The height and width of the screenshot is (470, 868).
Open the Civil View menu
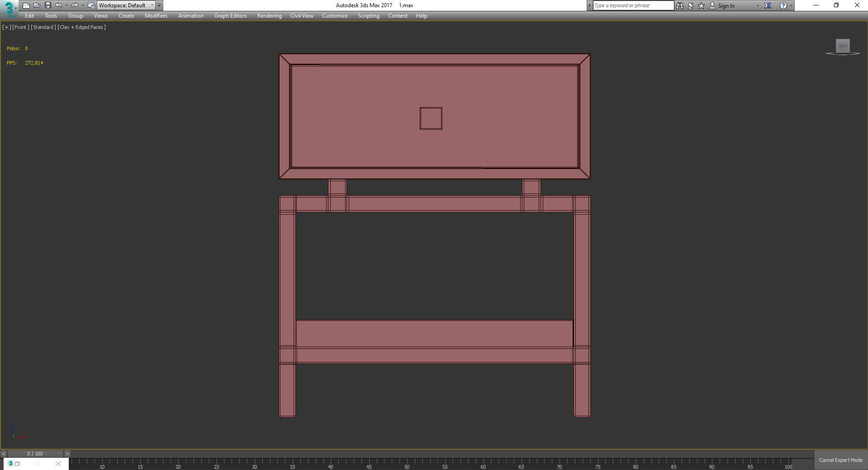[x=302, y=16]
